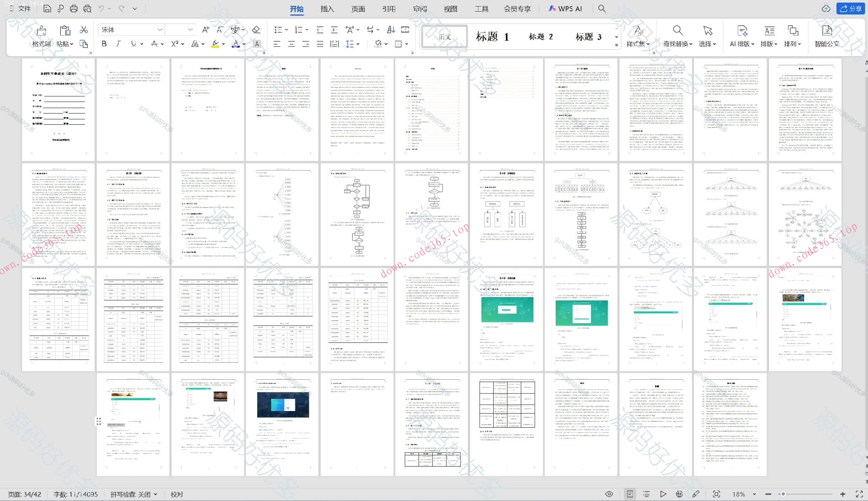Apply the 标题 1 heading style

(x=492, y=37)
